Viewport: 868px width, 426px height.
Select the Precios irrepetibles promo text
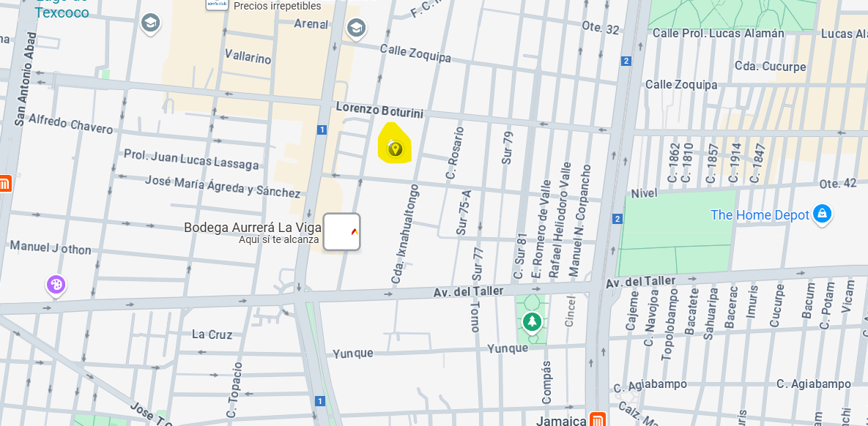coord(278,6)
